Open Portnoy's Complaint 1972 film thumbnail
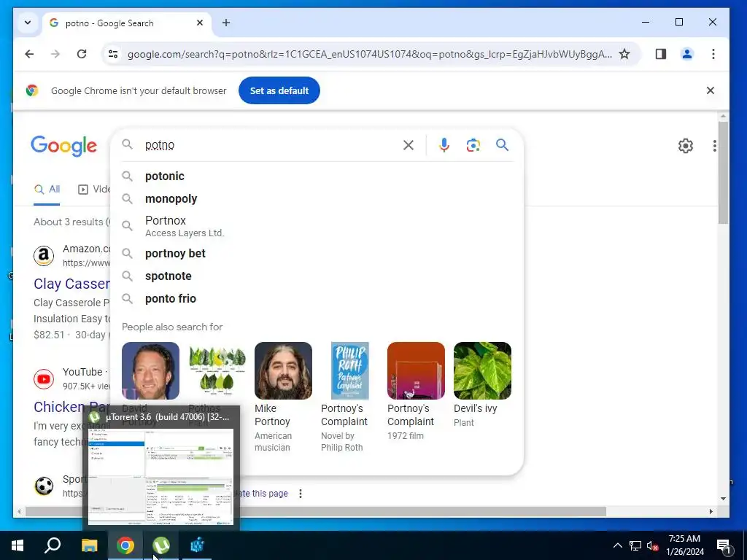This screenshot has height=560, width=747. 416,370
